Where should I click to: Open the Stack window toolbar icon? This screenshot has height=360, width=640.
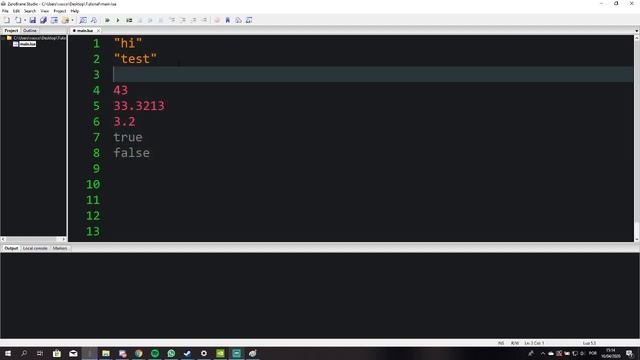tap(238, 20)
